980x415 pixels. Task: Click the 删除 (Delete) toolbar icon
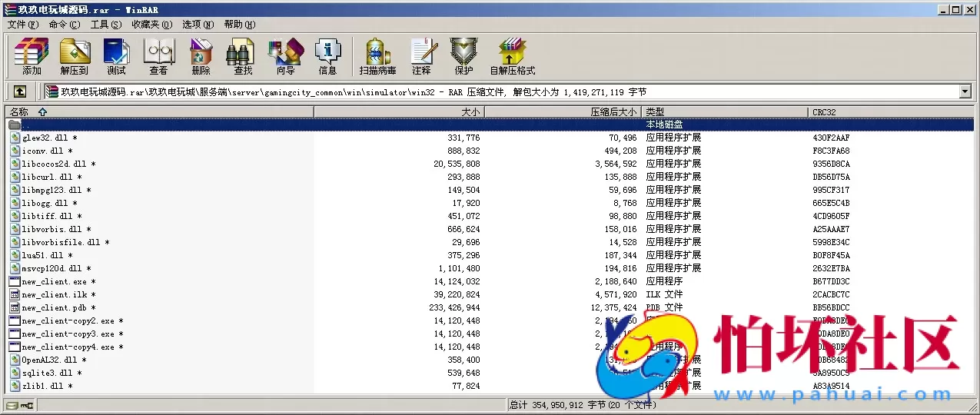point(201,57)
